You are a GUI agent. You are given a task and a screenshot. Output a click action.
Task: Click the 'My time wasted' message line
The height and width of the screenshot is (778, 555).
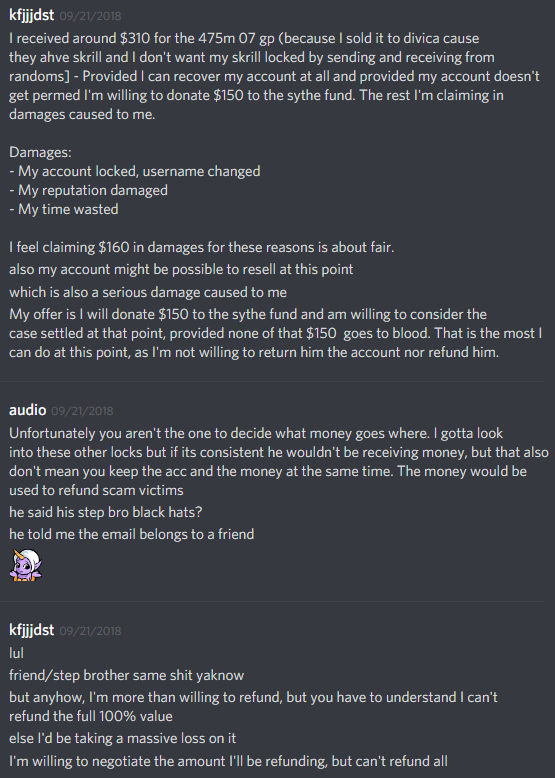click(63, 209)
